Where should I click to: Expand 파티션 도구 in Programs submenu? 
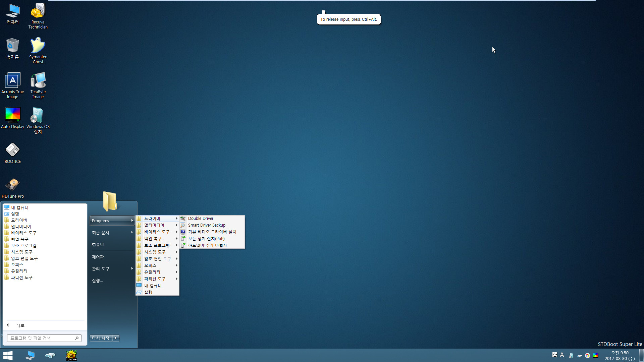157,279
